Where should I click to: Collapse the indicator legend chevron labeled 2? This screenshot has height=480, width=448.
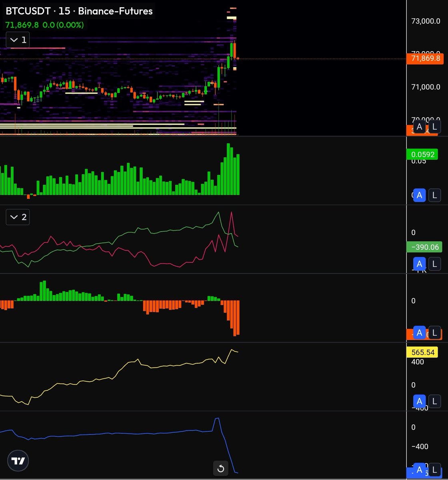[18, 217]
